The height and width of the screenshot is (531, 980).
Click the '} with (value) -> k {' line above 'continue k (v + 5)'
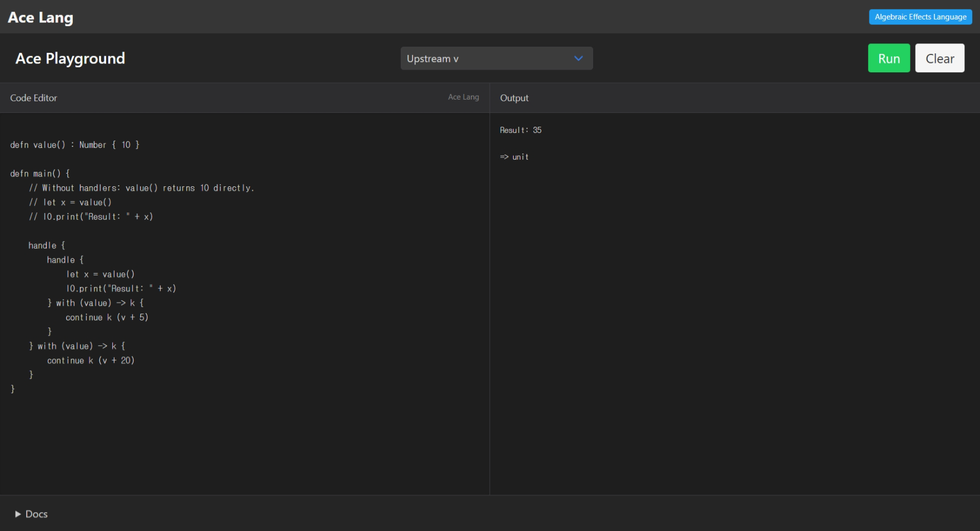click(96, 303)
